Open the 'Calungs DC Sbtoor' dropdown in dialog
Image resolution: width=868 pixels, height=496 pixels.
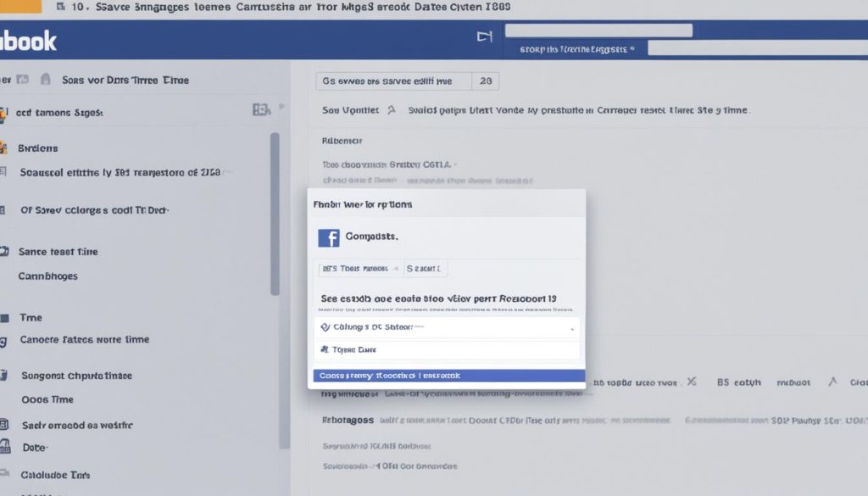point(447,326)
